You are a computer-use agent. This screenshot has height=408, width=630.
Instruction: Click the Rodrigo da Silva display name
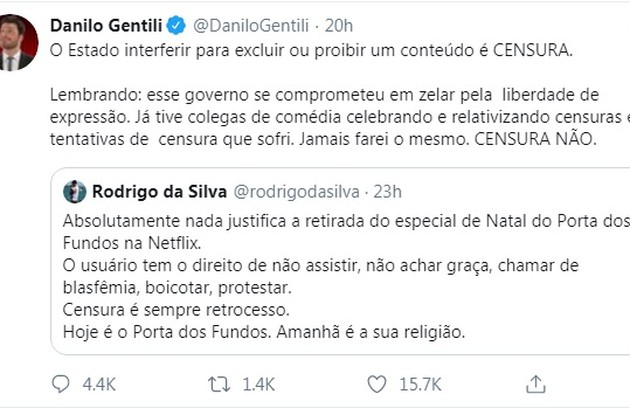coord(160,190)
